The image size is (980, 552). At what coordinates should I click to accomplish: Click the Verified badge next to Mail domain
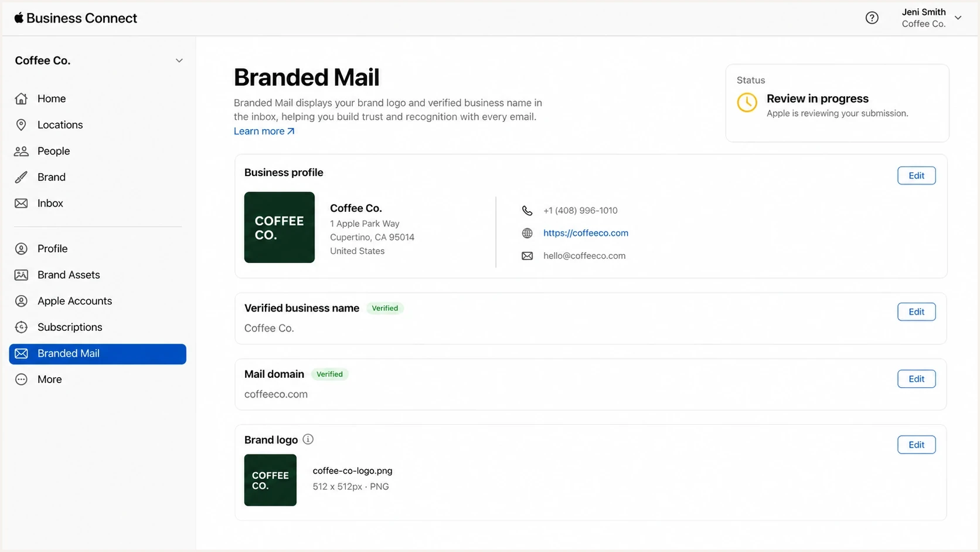tap(329, 374)
